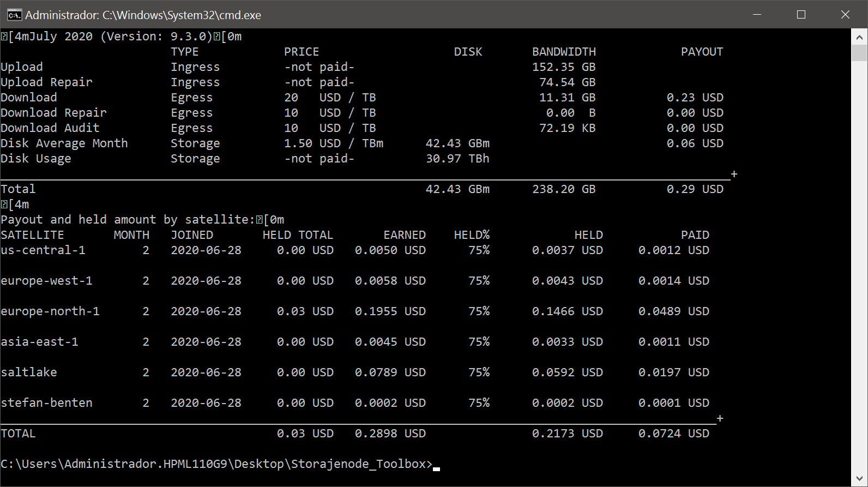Click the saltlake satellite name
The image size is (868, 487).
[x=29, y=372]
